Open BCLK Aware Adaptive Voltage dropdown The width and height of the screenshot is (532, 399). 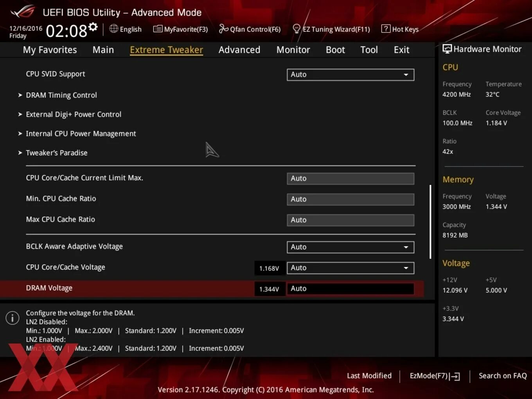[x=350, y=247]
